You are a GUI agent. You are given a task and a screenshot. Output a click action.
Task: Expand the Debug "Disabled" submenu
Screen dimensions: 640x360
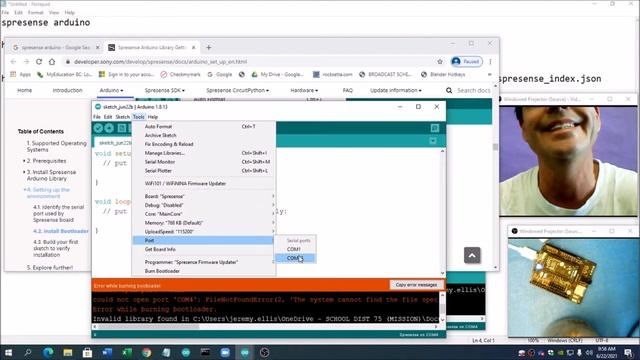point(203,205)
